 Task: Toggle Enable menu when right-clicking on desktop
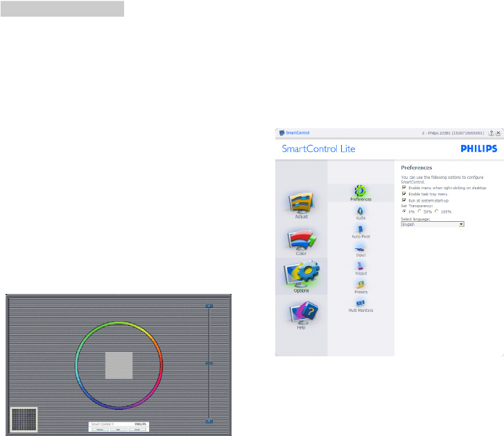pos(404,187)
